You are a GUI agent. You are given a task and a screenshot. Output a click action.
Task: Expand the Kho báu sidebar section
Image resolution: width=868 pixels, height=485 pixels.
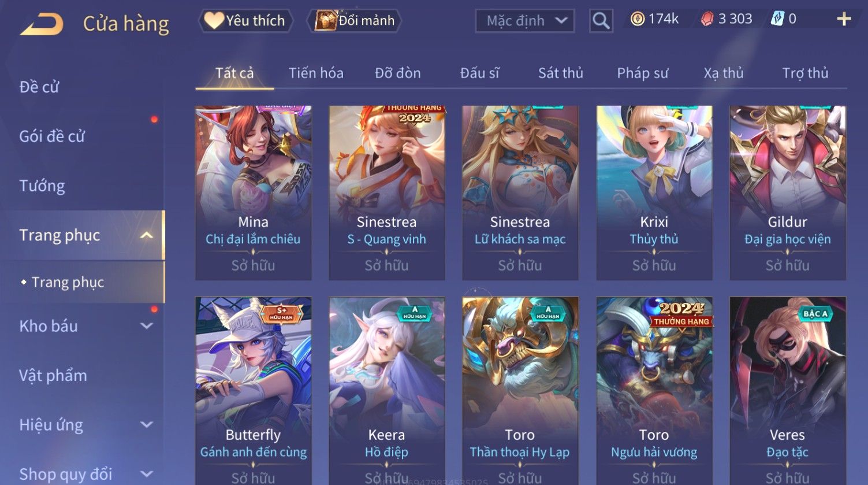147,326
